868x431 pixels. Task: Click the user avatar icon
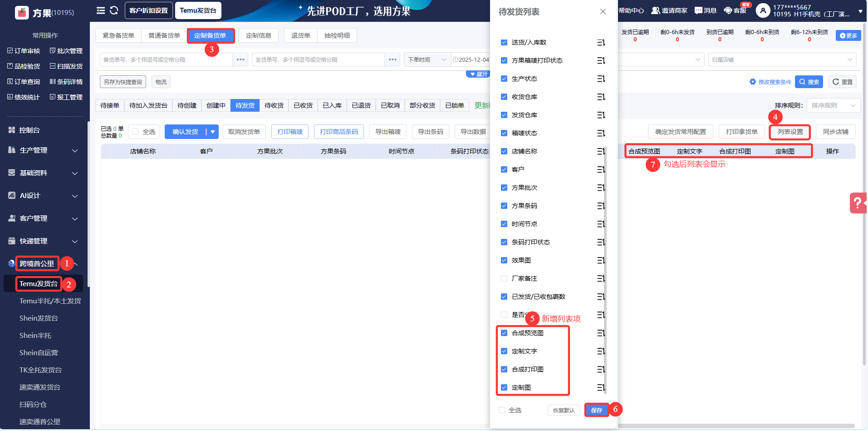(x=763, y=10)
